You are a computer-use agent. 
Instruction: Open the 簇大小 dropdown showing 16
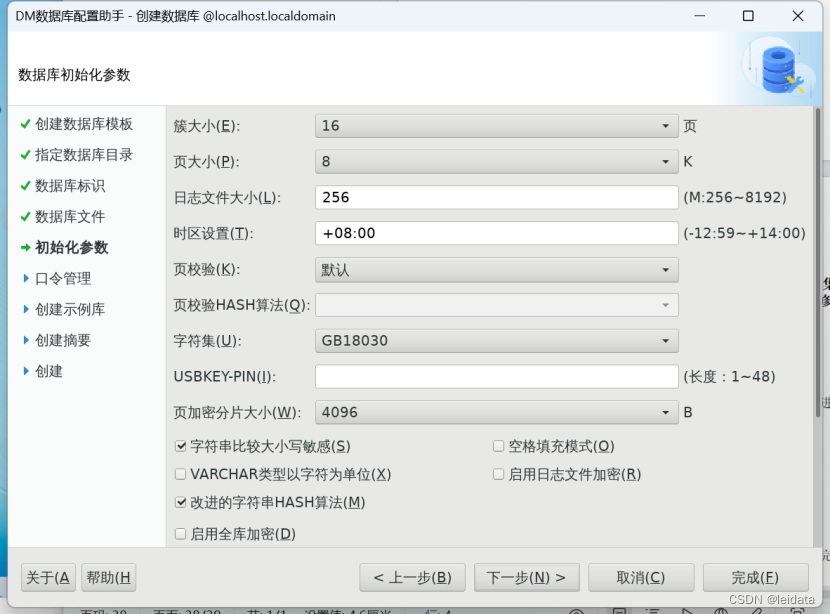click(497, 126)
